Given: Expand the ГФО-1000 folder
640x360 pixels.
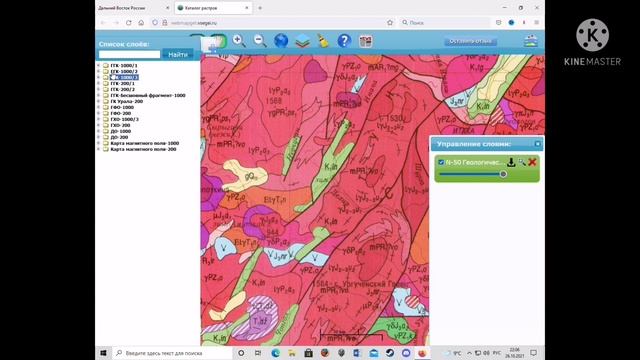Looking at the screenshot, I should [x=98, y=107].
